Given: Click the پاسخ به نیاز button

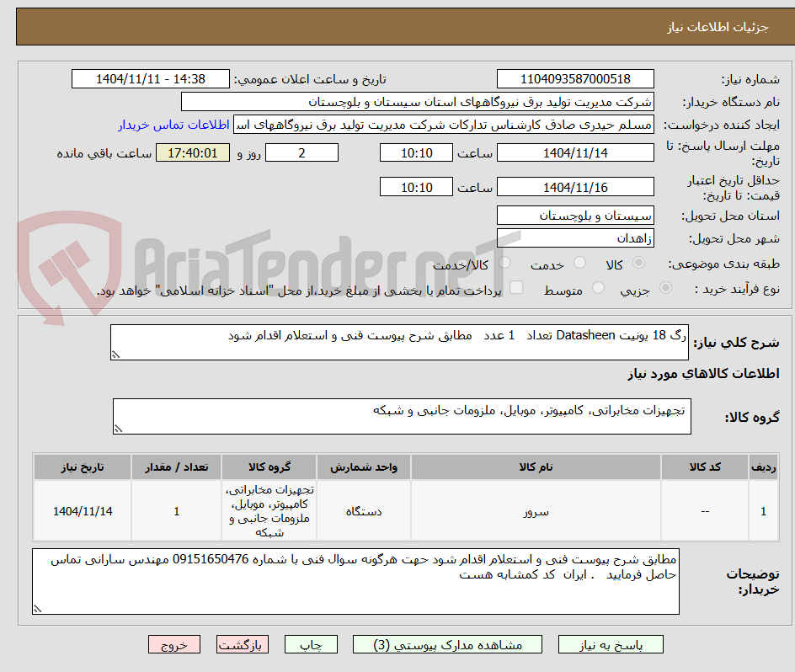Looking at the screenshot, I should [611, 644].
